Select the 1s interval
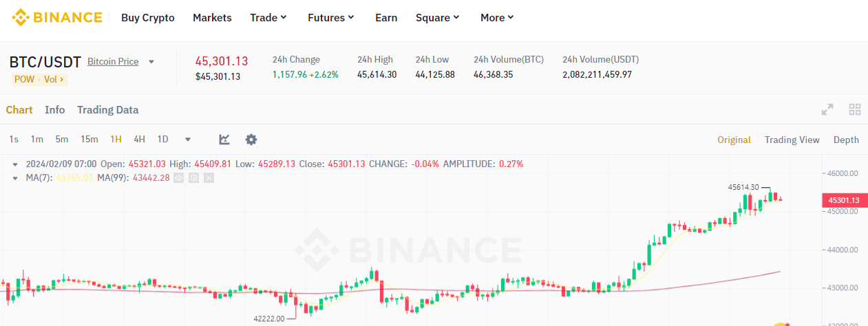The height and width of the screenshot is (326, 868). (14, 140)
